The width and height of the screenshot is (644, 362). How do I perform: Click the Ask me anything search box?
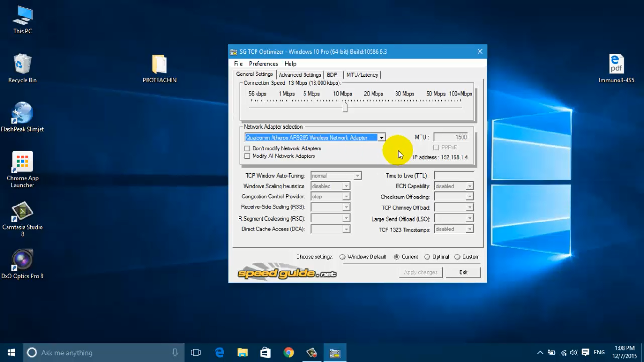(x=104, y=353)
